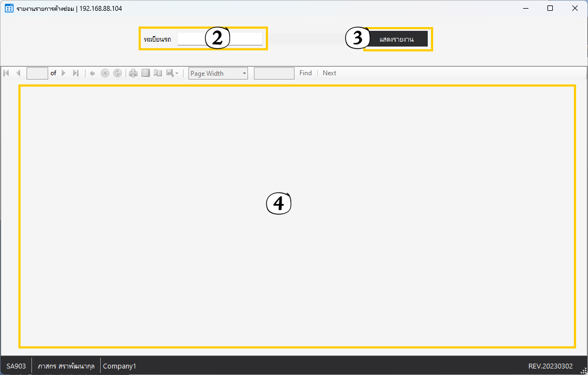This screenshot has width=588, height=375.
Task: Click the find text search box
Action: point(274,73)
